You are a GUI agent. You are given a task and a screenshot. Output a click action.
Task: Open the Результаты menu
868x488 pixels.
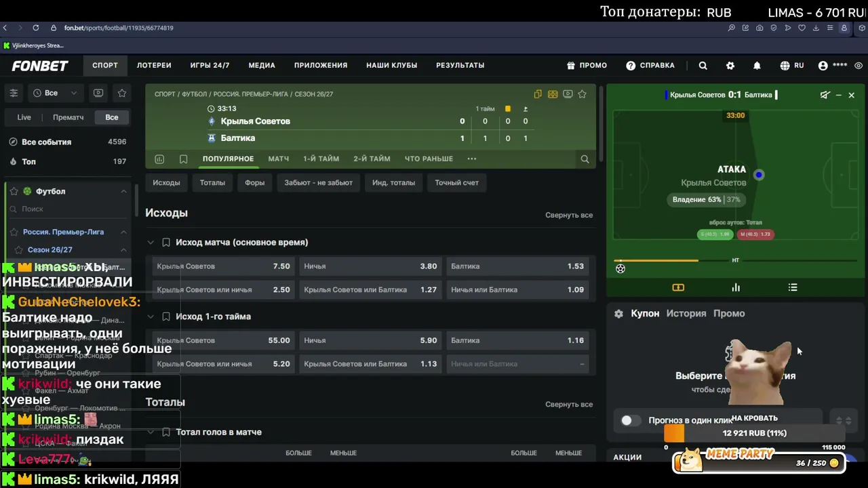tap(460, 66)
